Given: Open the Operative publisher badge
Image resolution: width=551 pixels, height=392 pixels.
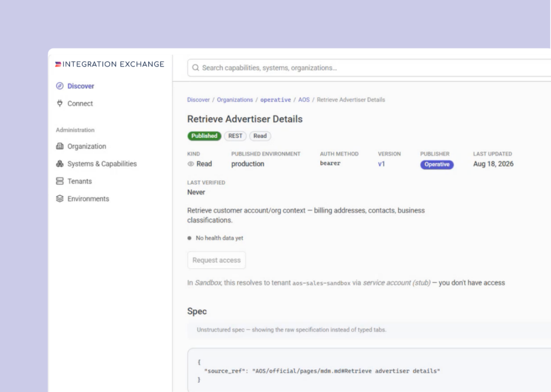Looking at the screenshot, I should coord(437,165).
